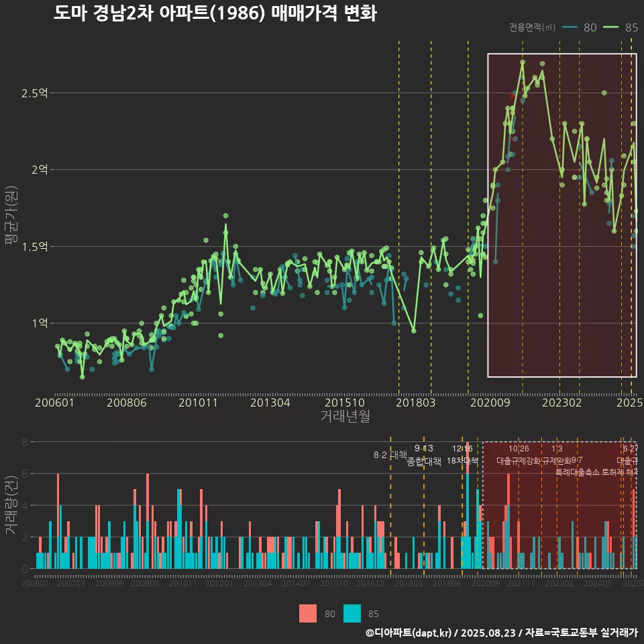Image resolution: width=644 pixels, height=644 pixels.
Task: Click the 거래량(건) axis title
Action: [11, 505]
